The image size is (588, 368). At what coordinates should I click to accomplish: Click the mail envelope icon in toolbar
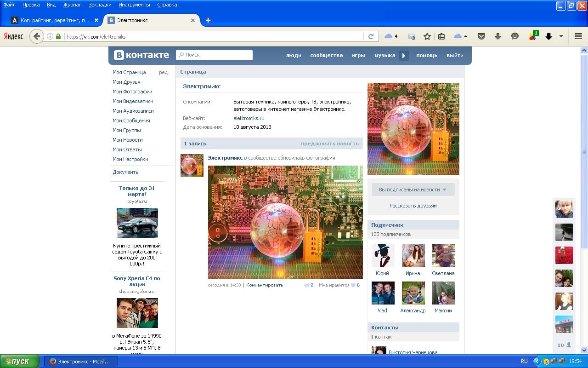(x=411, y=36)
